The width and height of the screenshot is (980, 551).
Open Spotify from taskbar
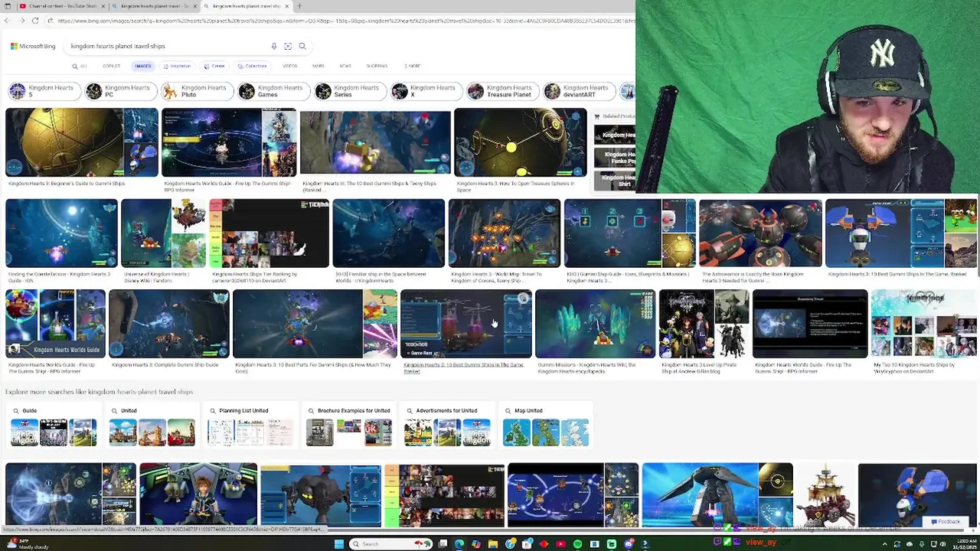(x=577, y=544)
